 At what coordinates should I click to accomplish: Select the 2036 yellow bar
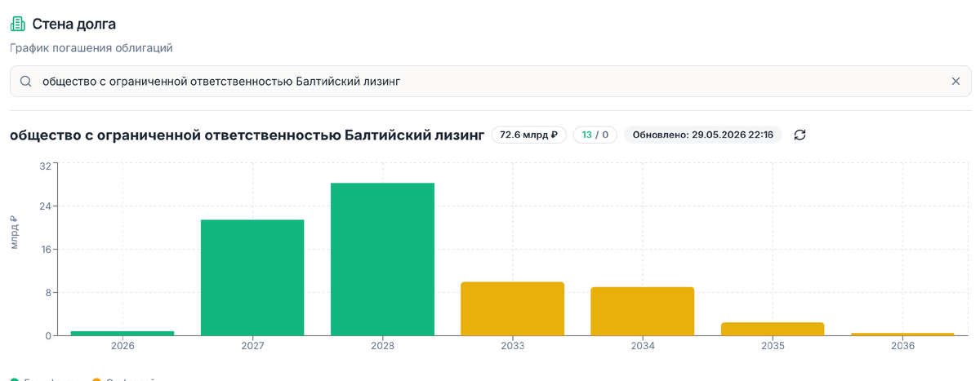902,334
